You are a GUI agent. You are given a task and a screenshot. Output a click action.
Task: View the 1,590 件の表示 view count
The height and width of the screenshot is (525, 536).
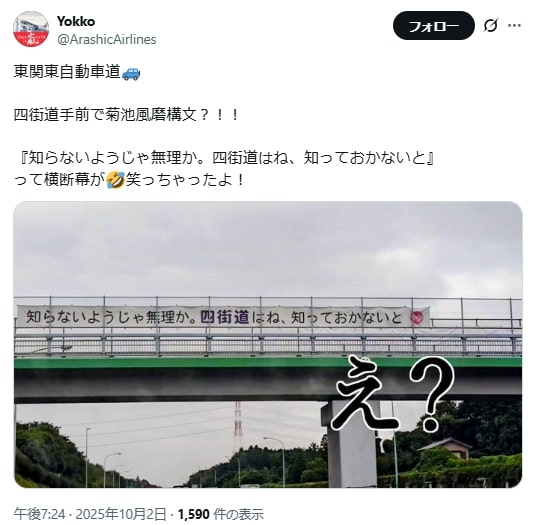pyautogui.click(x=221, y=514)
